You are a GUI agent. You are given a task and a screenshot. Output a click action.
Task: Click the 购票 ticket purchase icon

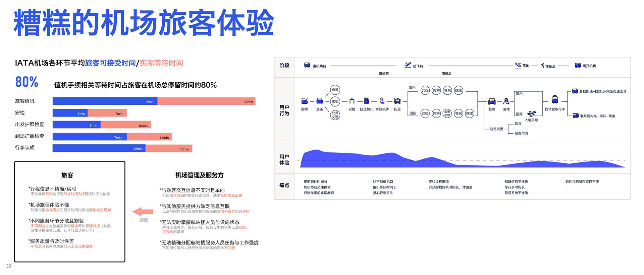click(x=304, y=101)
